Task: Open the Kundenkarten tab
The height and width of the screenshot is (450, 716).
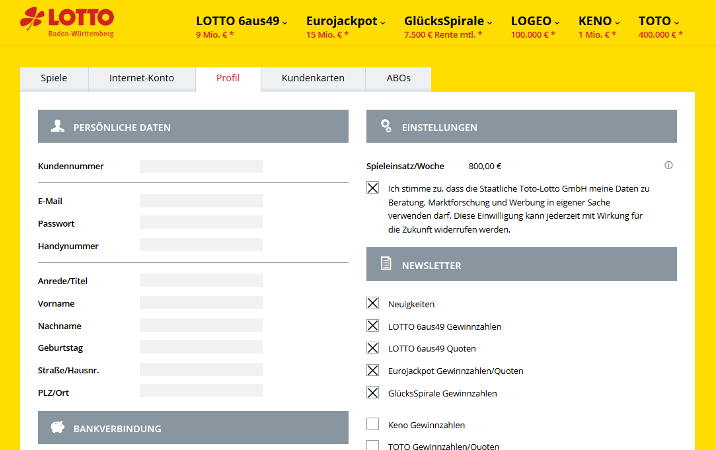Action: coord(313,79)
